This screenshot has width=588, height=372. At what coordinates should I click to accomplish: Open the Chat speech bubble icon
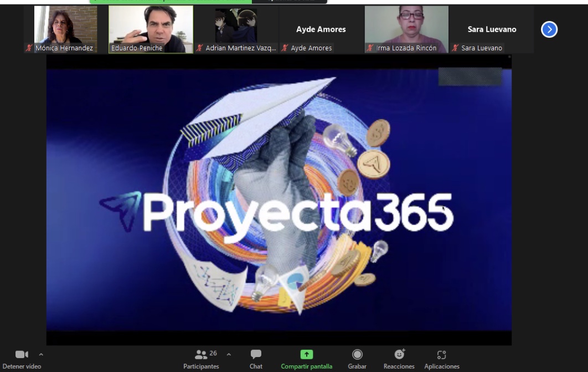coord(256,354)
